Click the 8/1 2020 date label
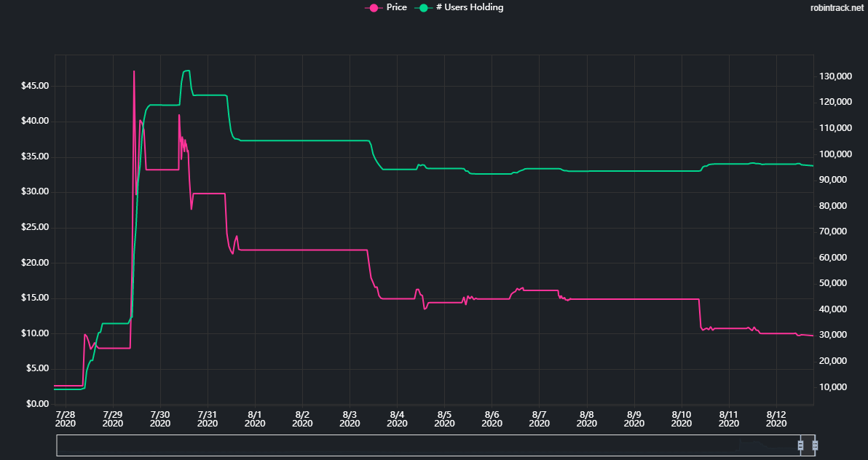Screen dimensions: 868x460 (255, 419)
